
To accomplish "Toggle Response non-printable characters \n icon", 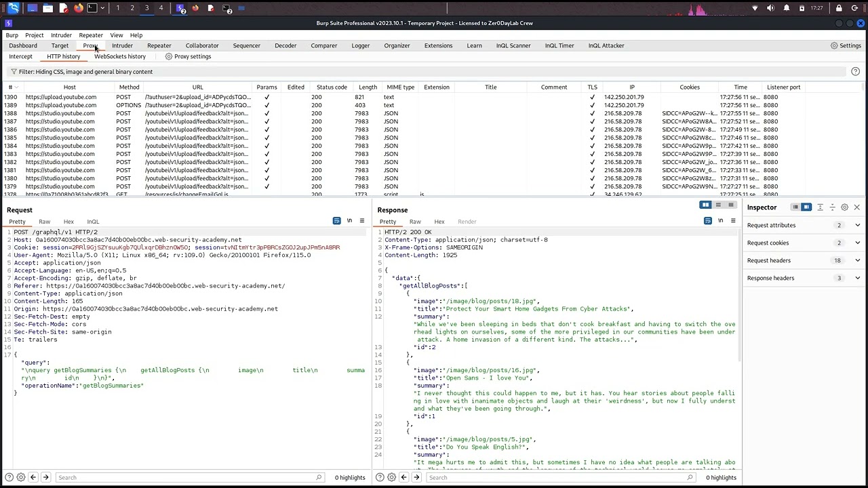I will tap(720, 221).
